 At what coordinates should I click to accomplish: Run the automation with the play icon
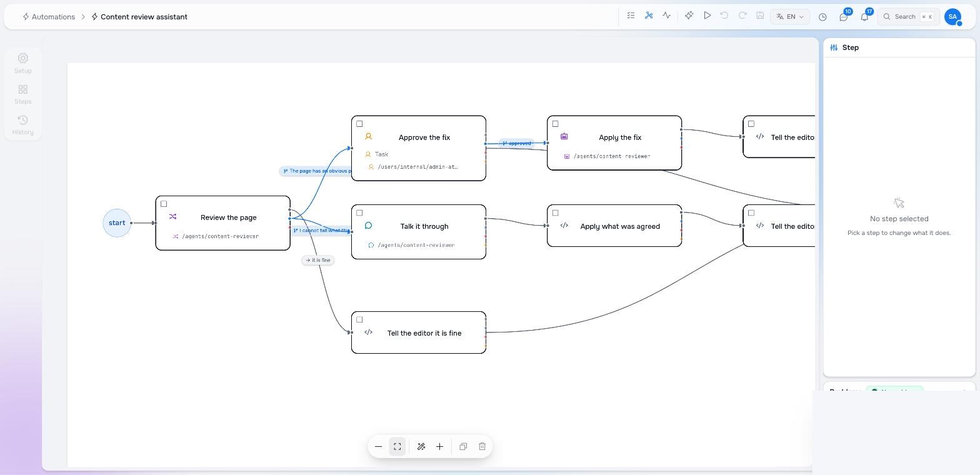click(707, 16)
